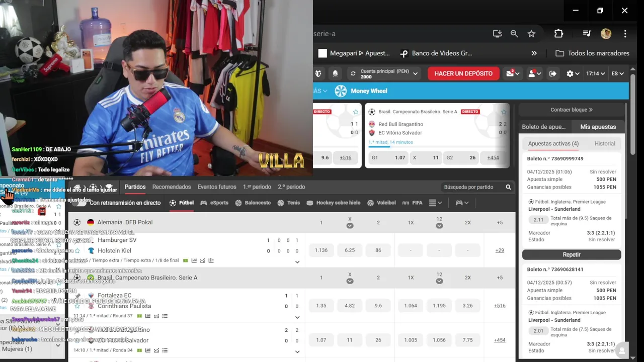
Task: Open Eventos futuros tab
Action: click(x=217, y=187)
